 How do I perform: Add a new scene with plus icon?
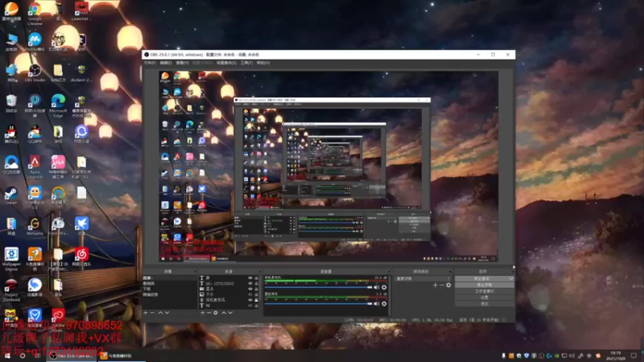pos(146,313)
